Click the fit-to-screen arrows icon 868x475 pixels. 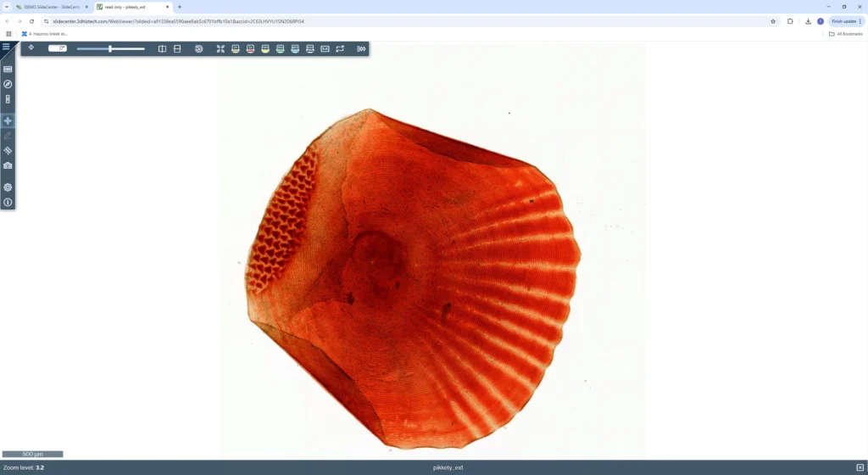220,48
